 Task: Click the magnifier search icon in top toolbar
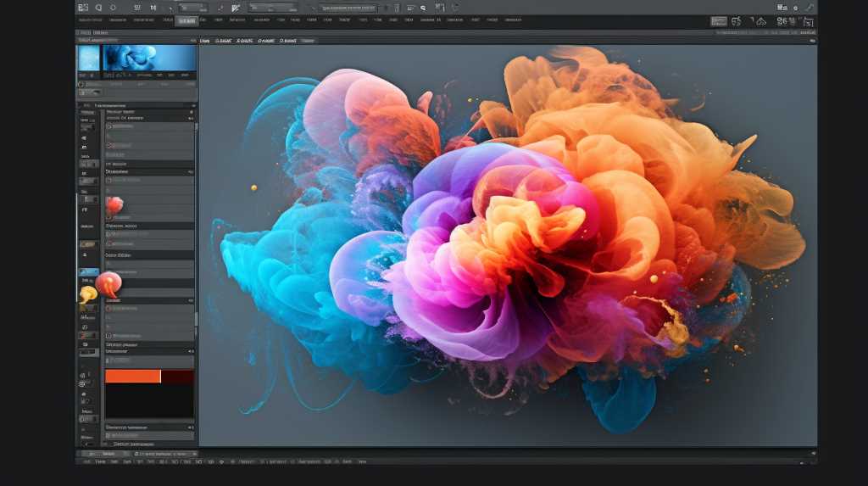pyautogui.click(x=424, y=8)
